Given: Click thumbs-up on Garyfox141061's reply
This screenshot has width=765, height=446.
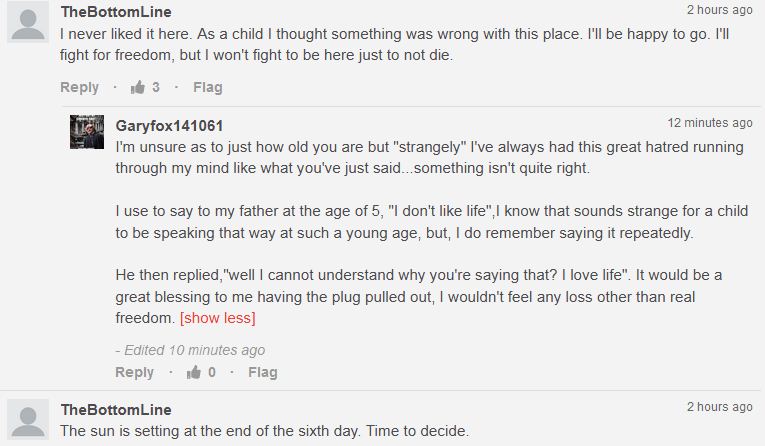Looking at the screenshot, I should pyautogui.click(x=194, y=372).
